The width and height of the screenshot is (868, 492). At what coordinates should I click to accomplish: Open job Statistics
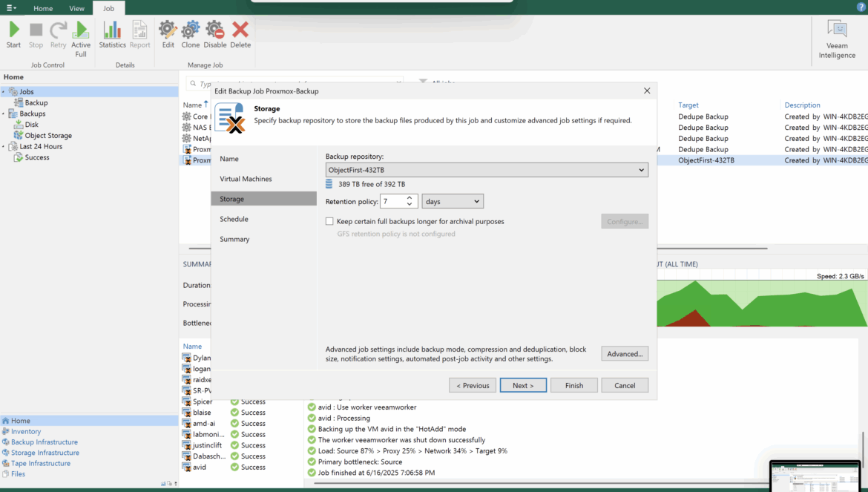[x=112, y=35]
